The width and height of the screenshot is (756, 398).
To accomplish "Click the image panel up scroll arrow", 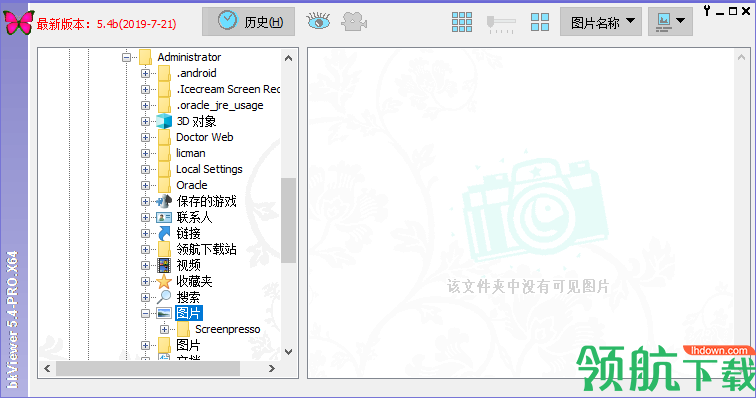I will pos(741,57).
